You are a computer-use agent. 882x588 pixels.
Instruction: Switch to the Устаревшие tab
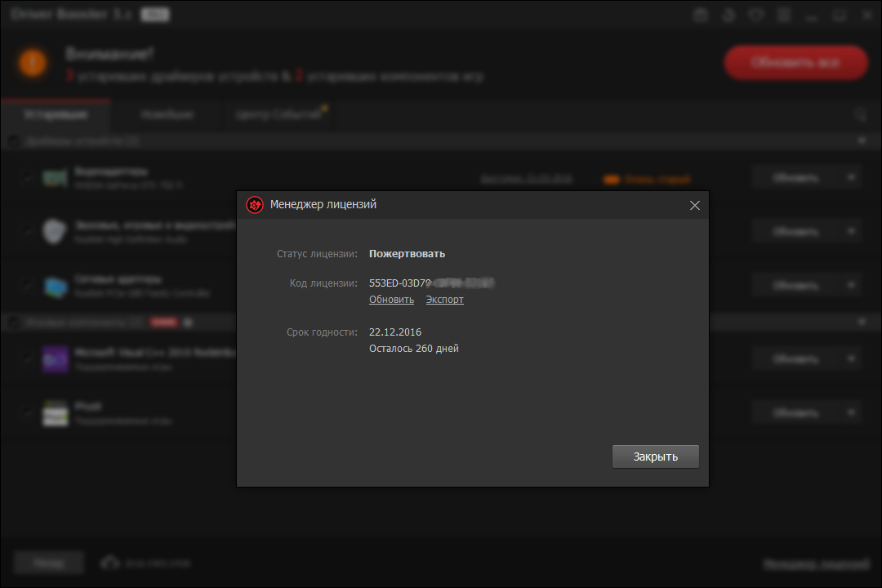point(56,115)
